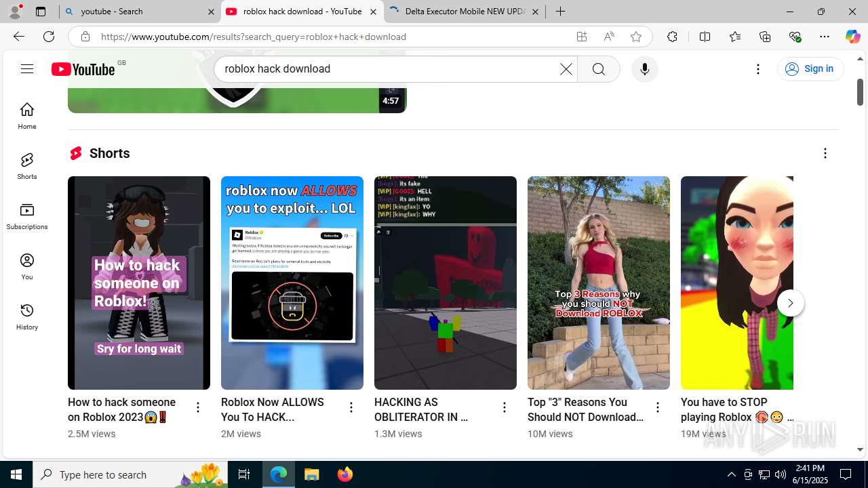Image resolution: width=868 pixels, height=488 pixels.
Task: Click the YouTube logo
Action: point(83,69)
